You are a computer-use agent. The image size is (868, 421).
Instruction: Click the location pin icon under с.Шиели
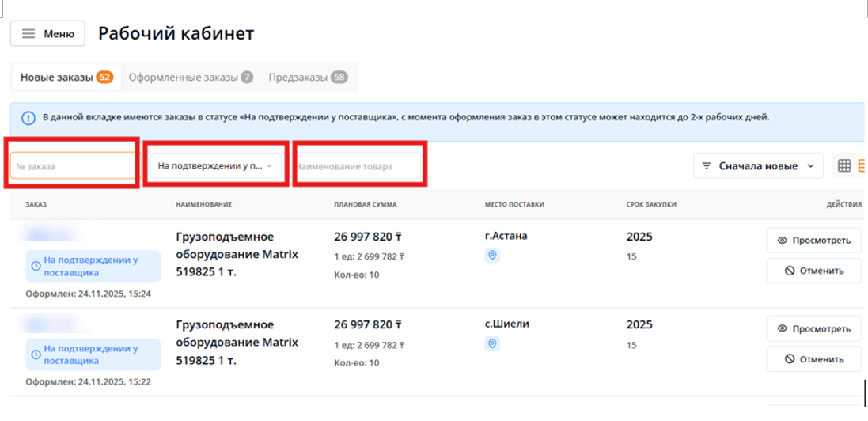coord(492,344)
